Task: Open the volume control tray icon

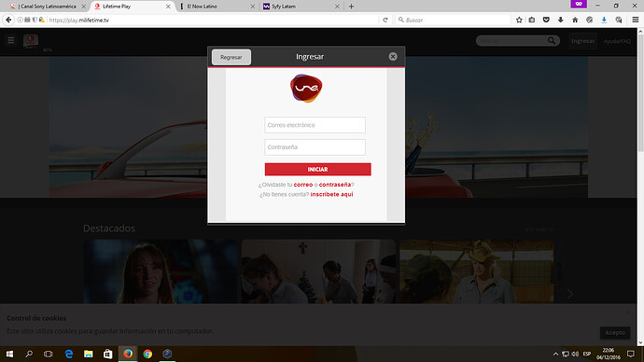Action: 575,354
